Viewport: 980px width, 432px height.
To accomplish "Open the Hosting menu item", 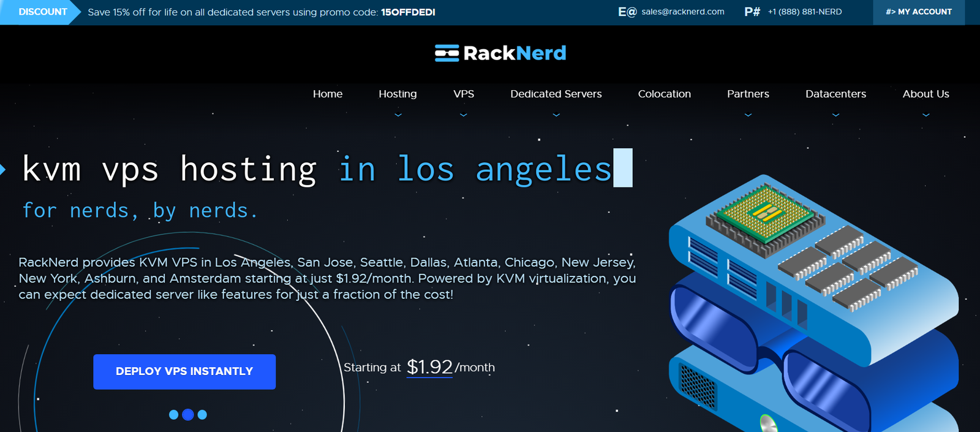I will point(398,94).
